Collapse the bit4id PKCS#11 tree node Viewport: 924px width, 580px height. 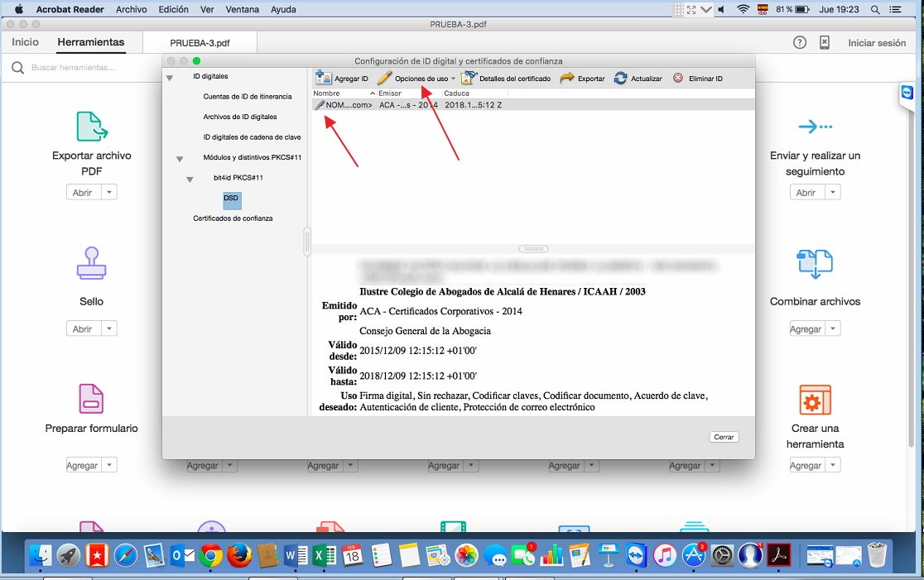tap(190, 180)
